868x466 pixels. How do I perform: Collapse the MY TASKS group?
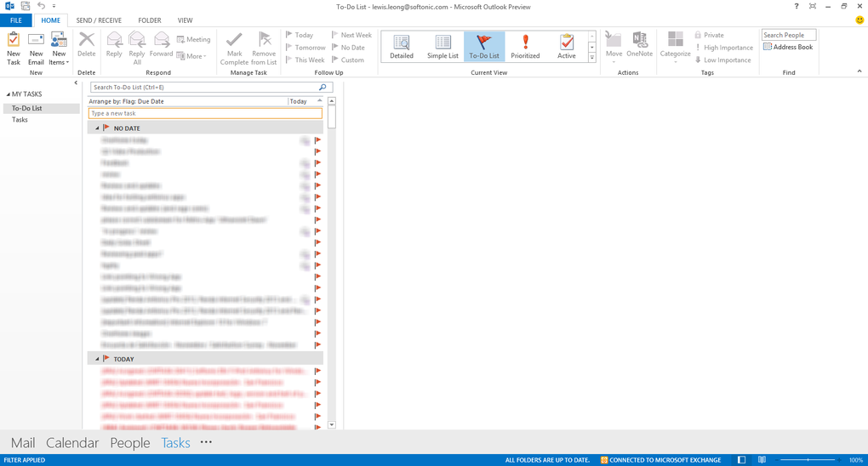coord(9,94)
